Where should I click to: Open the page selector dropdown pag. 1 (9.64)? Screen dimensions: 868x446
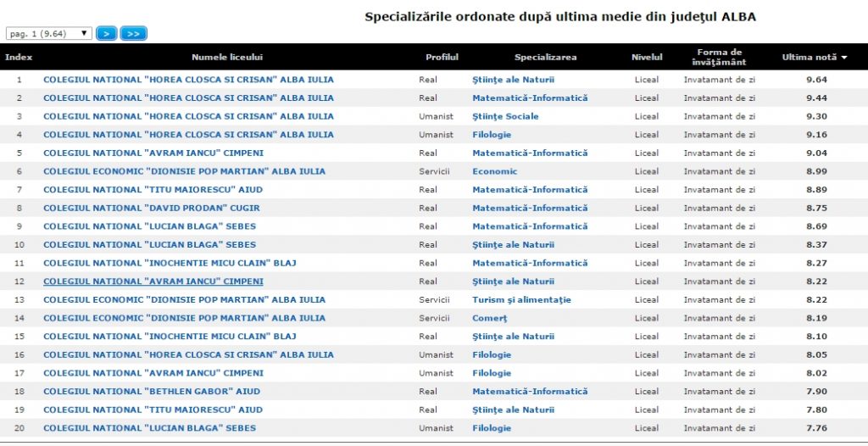click(x=49, y=34)
